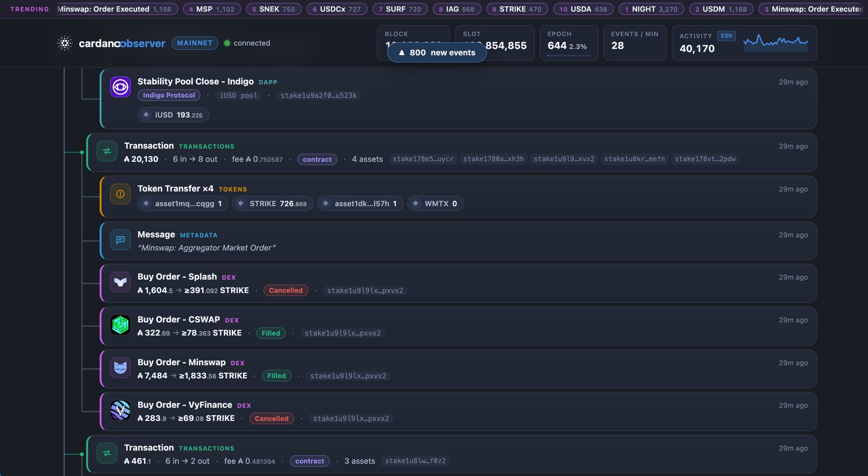Open trending item IAG 568
Screen dimensions: 868x476
tap(457, 9)
